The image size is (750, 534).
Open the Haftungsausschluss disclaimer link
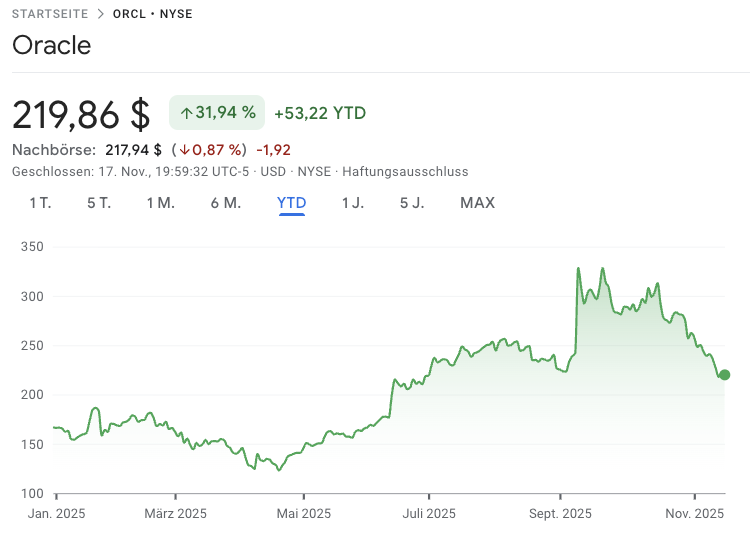[x=405, y=172]
